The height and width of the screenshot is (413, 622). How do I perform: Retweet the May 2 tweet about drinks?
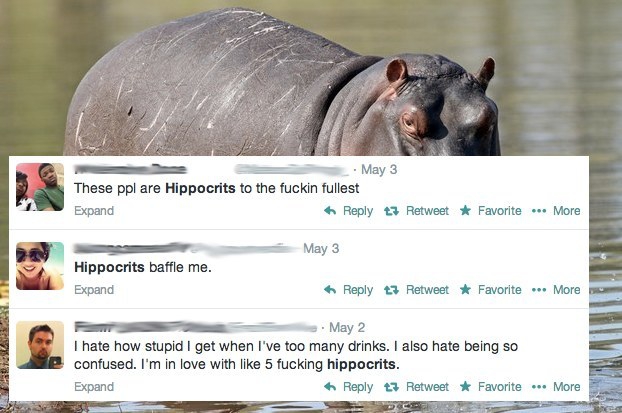click(x=391, y=387)
